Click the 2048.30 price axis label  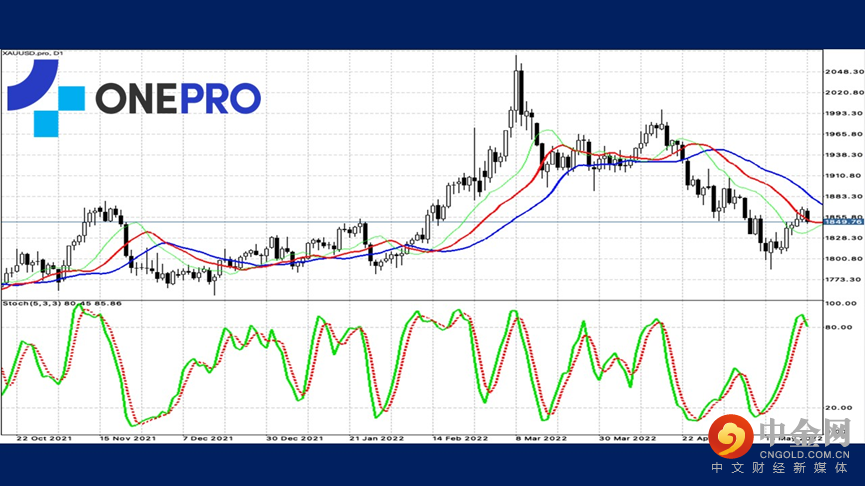click(x=844, y=72)
